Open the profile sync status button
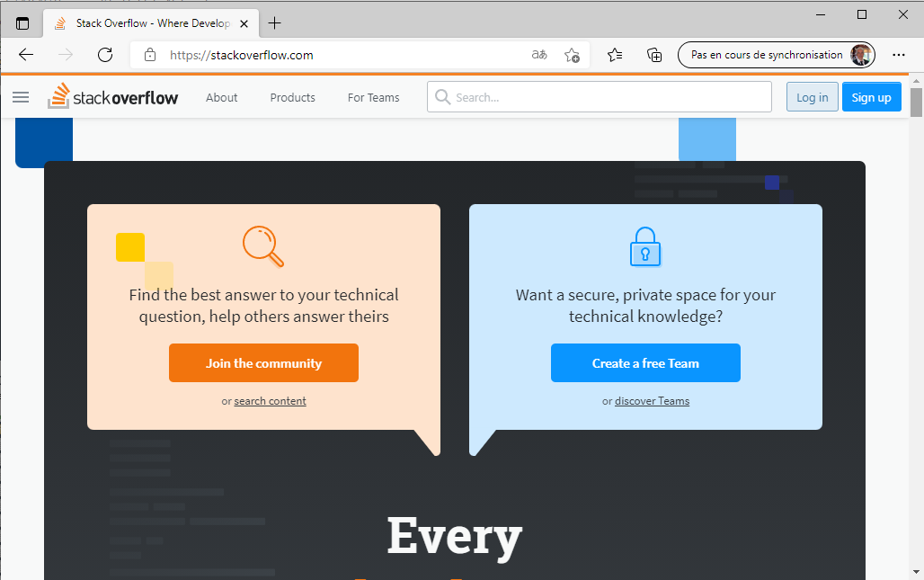The width and height of the screenshot is (924, 580). tap(776, 55)
